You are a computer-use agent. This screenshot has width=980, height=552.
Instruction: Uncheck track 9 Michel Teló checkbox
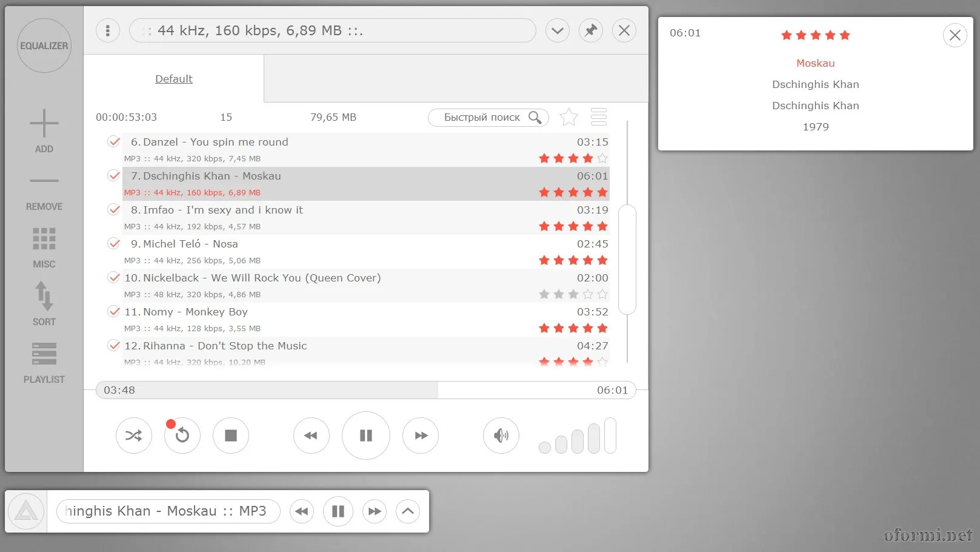(x=114, y=243)
